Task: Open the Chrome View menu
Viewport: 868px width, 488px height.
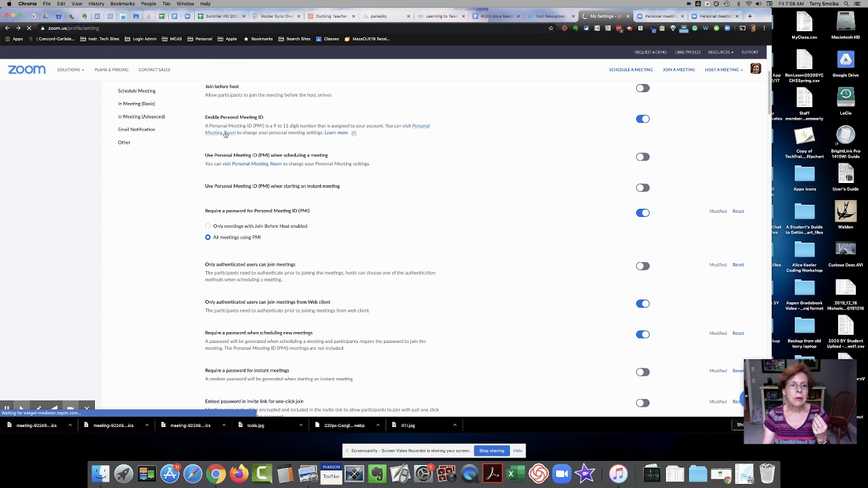Action: tap(77, 3)
